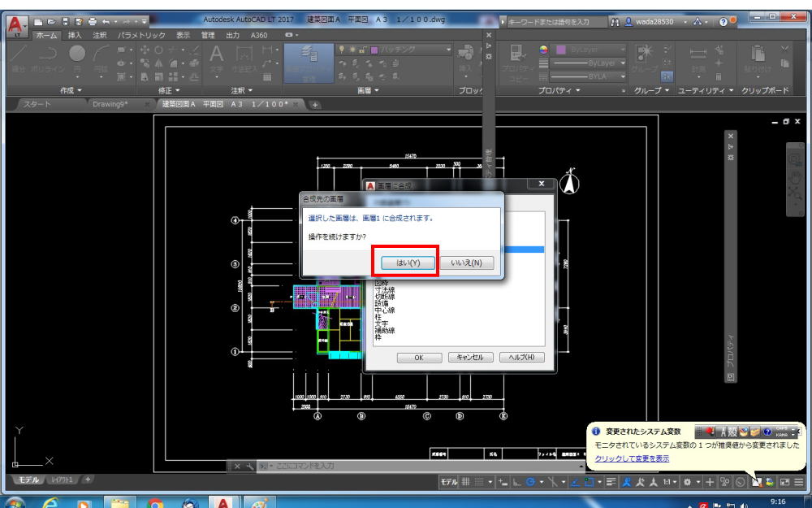This screenshot has width=812, height=508.
Task: Toggle dynamic input in the status bar
Action: pyautogui.click(x=503, y=482)
